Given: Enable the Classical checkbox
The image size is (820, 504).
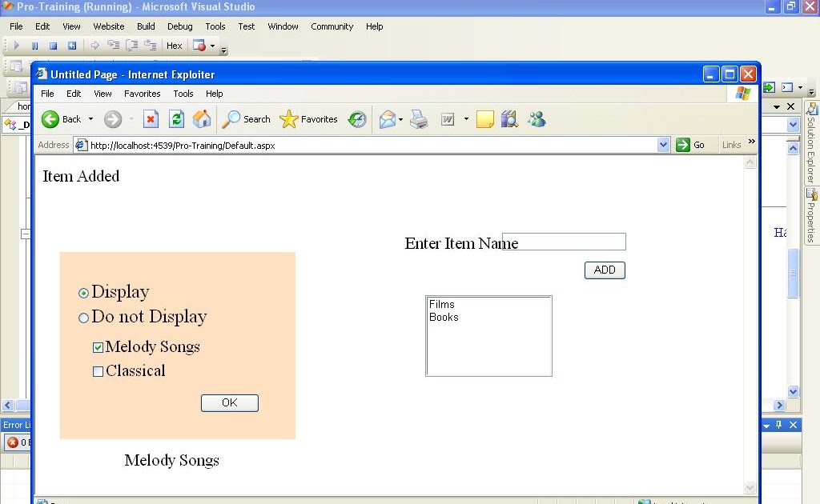Looking at the screenshot, I should tap(98, 370).
